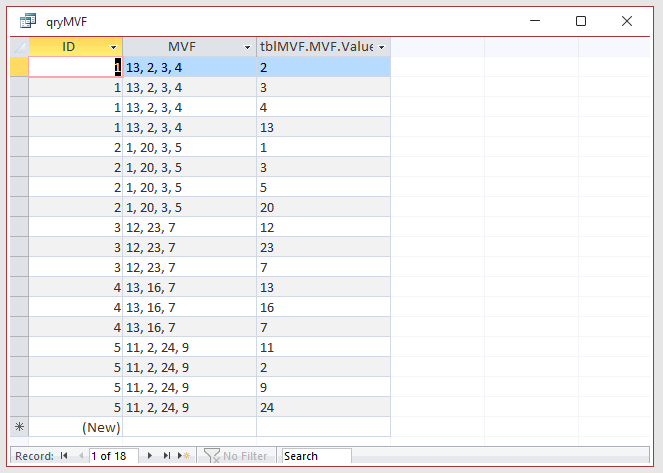Click the current record number field '1 of 18'
Screen dimensions: 663x473
[113, 456]
